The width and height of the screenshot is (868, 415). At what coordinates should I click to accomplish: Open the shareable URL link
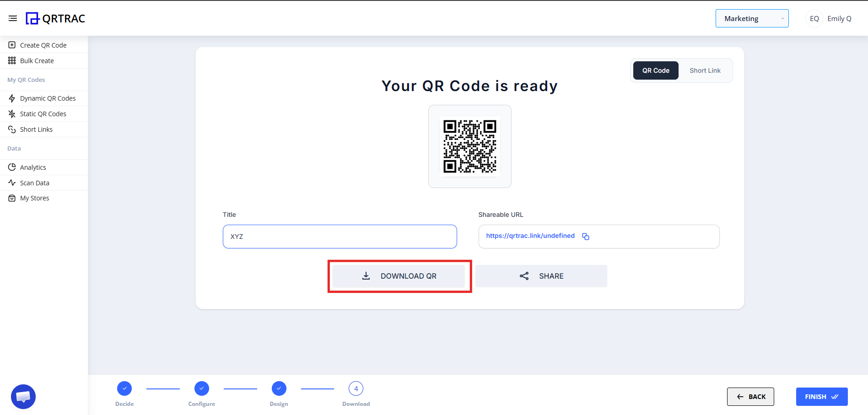pyautogui.click(x=530, y=236)
